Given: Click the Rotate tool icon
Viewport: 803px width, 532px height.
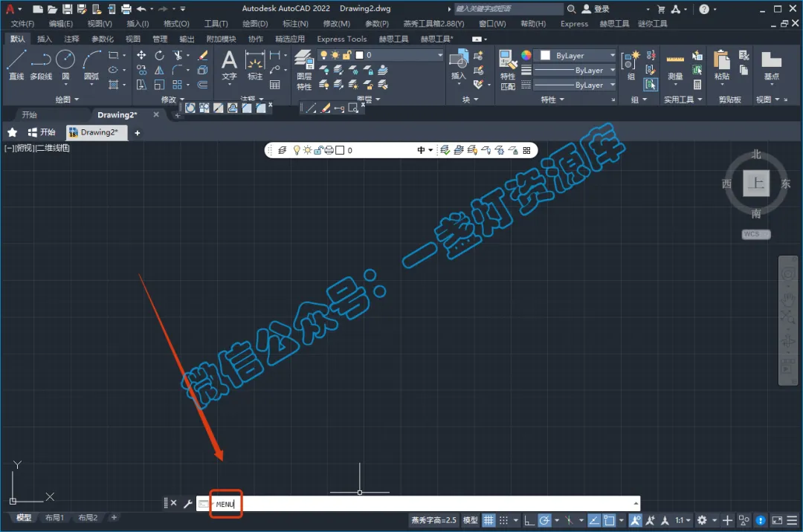Looking at the screenshot, I should click(159, 55).
